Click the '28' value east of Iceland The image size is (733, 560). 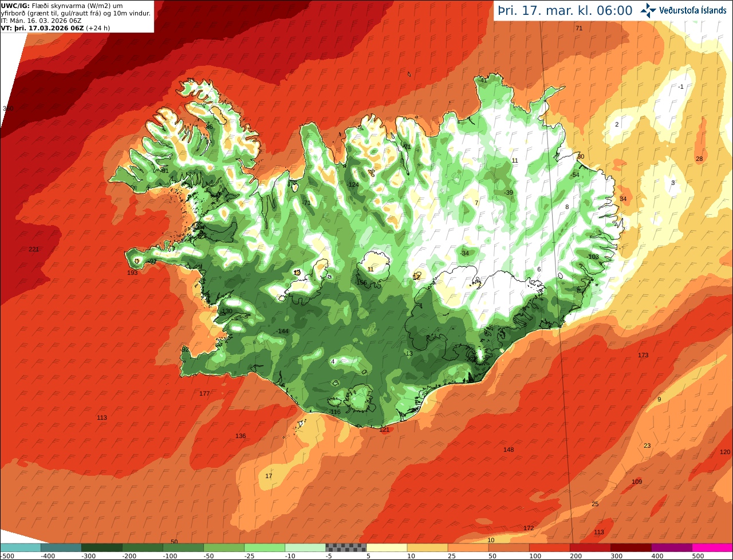(699, 159)
